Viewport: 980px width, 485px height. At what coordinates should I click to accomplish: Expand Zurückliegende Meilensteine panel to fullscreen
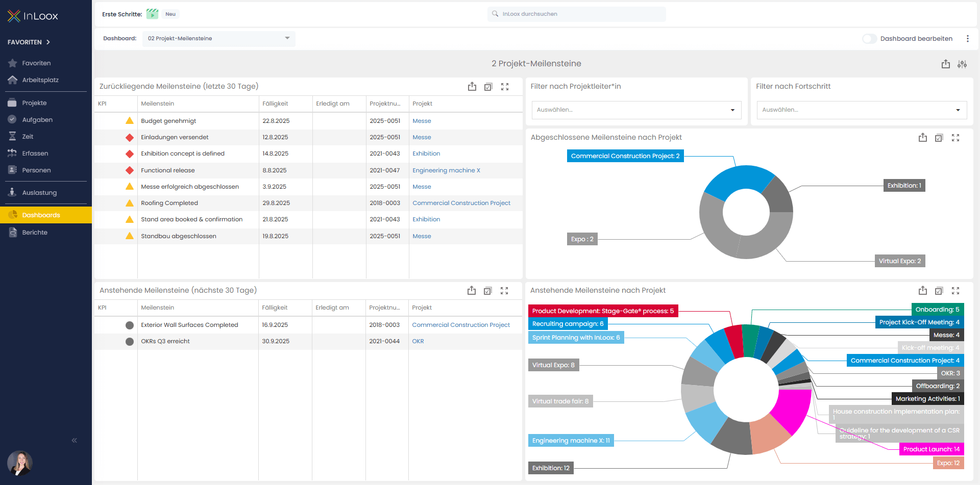[x=504, y=87]
